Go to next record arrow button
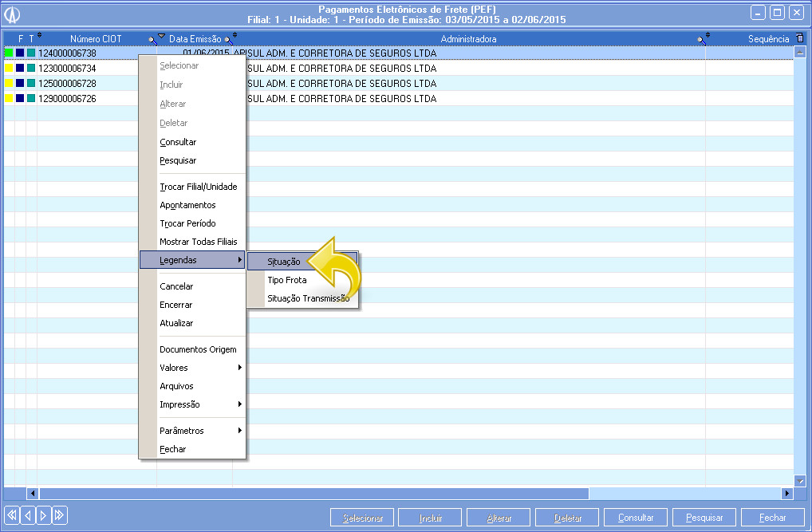This screenshot has width=812, height=532. 44,514
